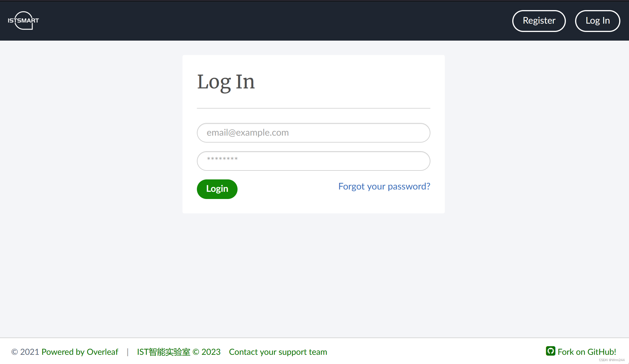
Task: Open the Register page
Action: (539, 20)
